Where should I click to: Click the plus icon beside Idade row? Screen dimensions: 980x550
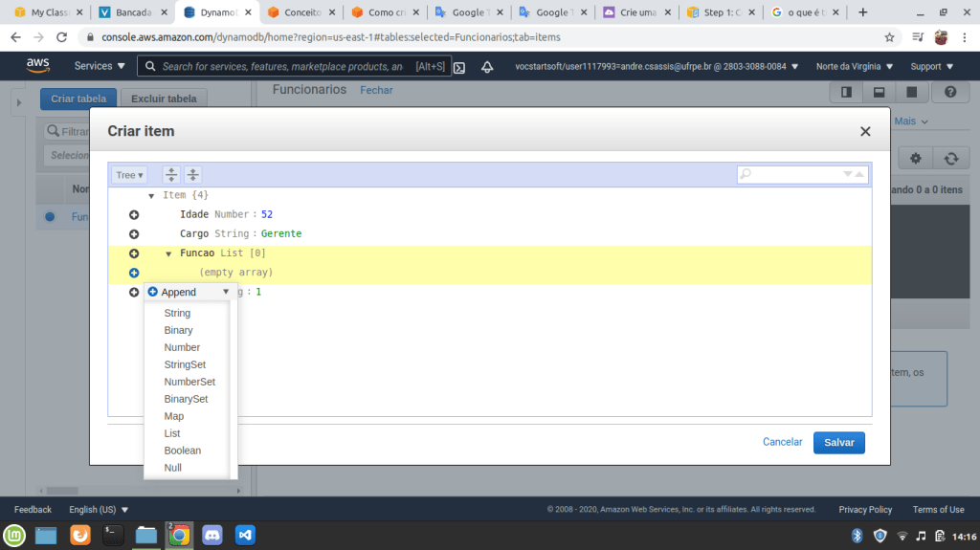pyautogui.click(x=134, y=214)
